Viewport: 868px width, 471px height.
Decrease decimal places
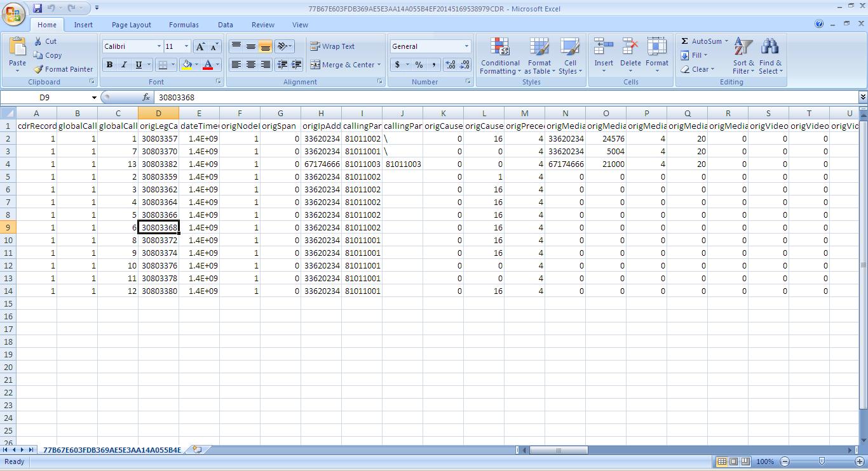[x=465, y=65]
